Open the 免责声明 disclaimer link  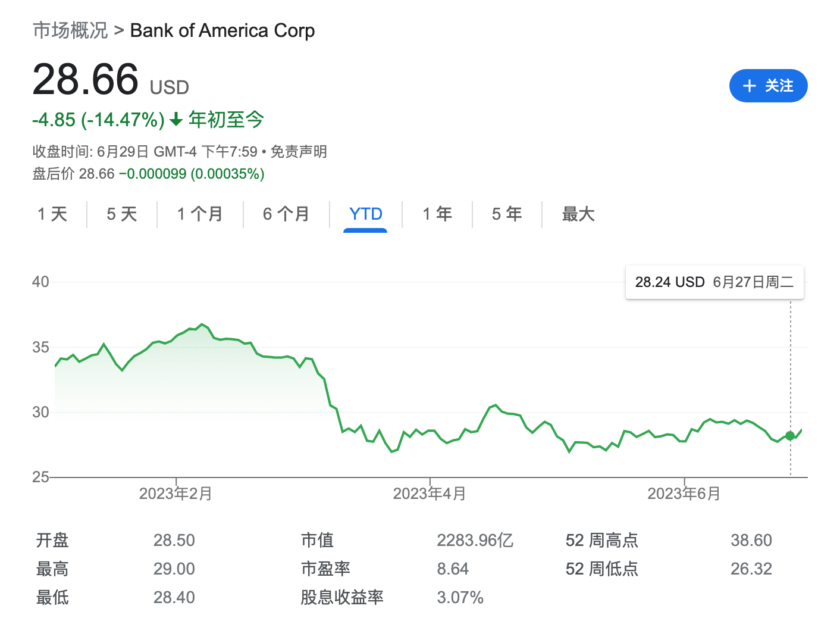[299, 152]
